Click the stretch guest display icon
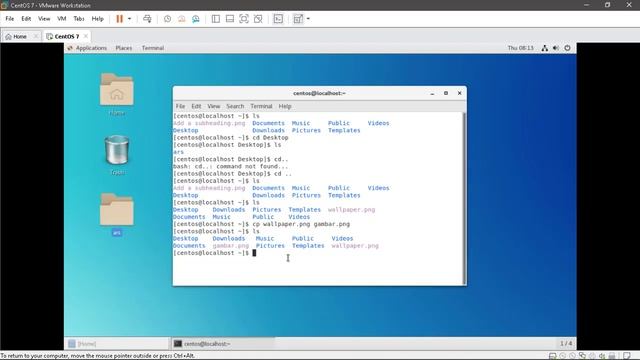This screenshot has width=640, height=360. (298, 19)
